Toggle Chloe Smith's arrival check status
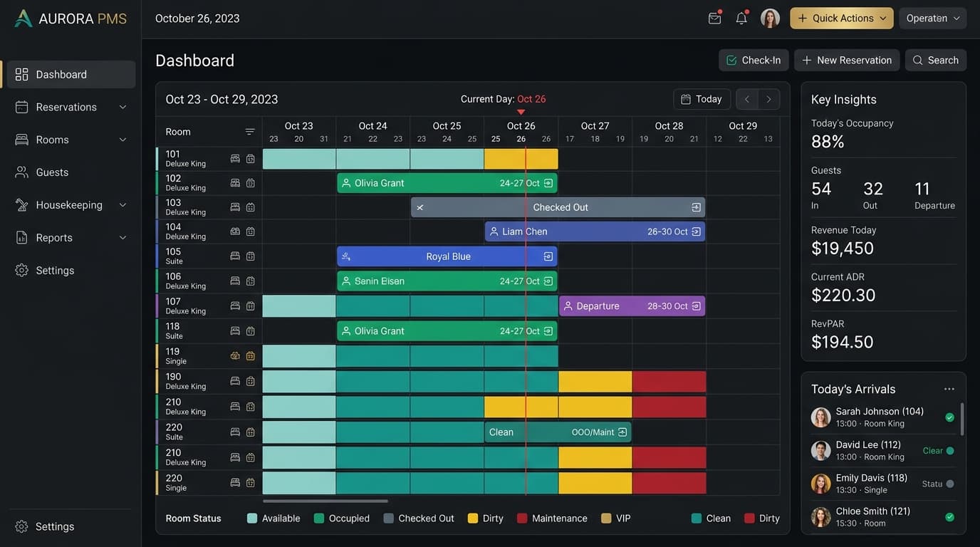This screenshot has width=980, height=547. 949,517
